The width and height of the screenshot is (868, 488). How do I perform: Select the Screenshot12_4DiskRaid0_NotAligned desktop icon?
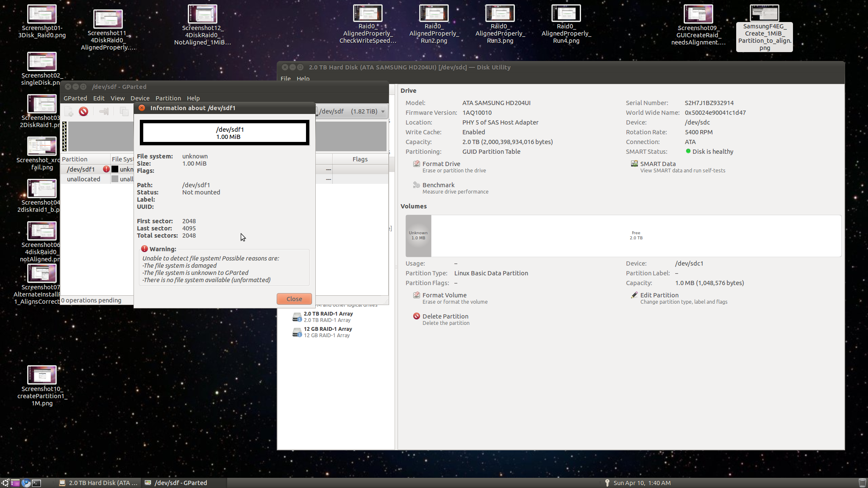click(203, 25)
